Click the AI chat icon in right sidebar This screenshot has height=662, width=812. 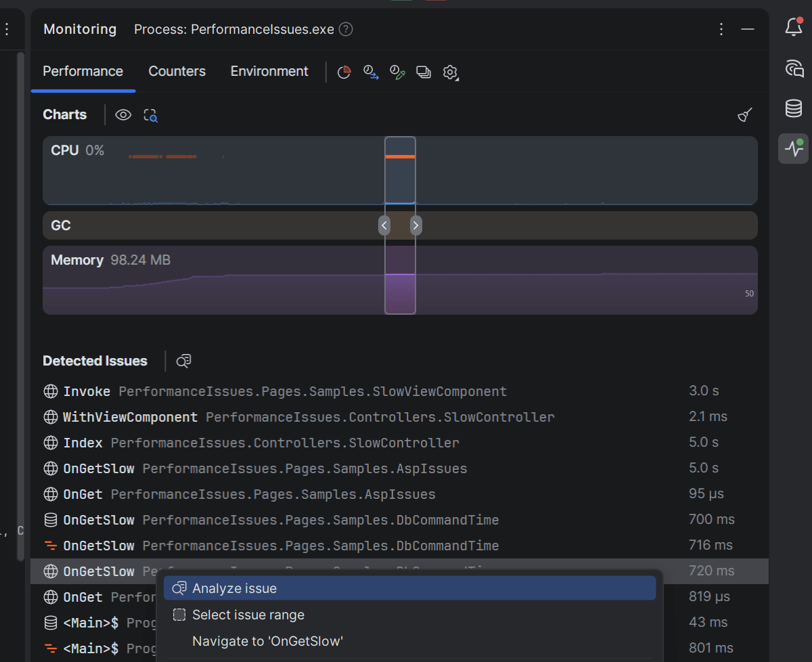(x=793, y=68)
